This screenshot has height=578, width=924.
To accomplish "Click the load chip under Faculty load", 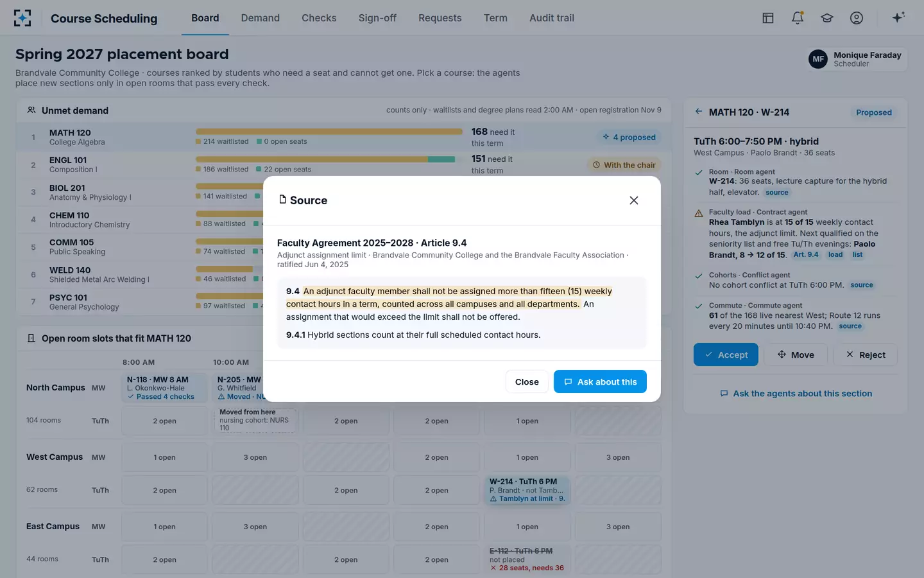I will [x=835, y=255].
